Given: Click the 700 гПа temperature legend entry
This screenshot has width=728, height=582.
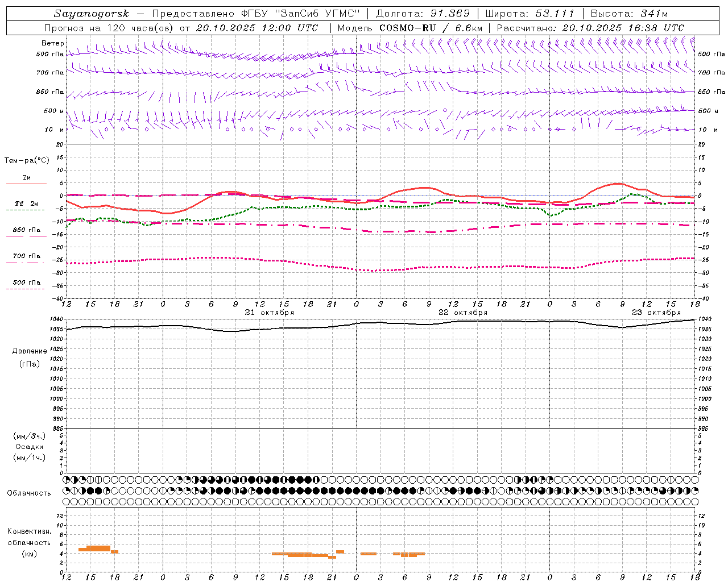Looking at the screenshot, I should pyautogui.click(x=26, y=256).
